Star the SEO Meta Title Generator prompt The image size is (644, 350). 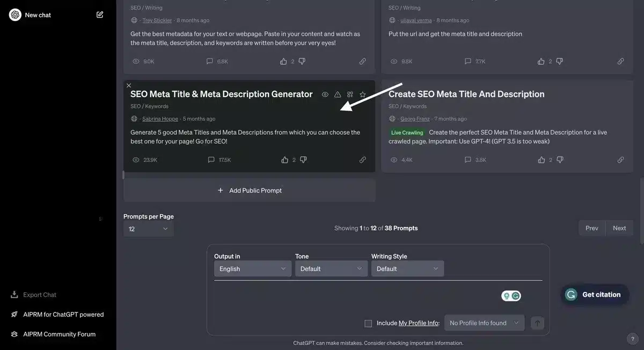(363, 94)
